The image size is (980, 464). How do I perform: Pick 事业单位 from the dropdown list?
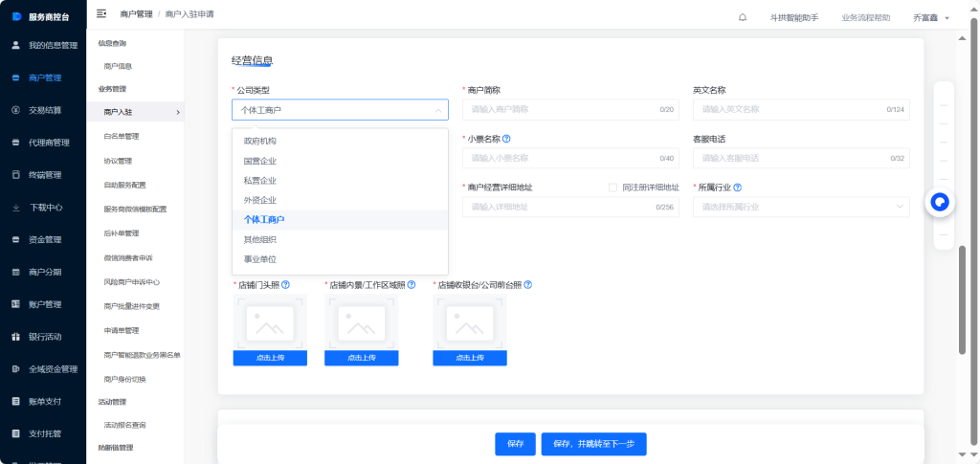(340, 259)
